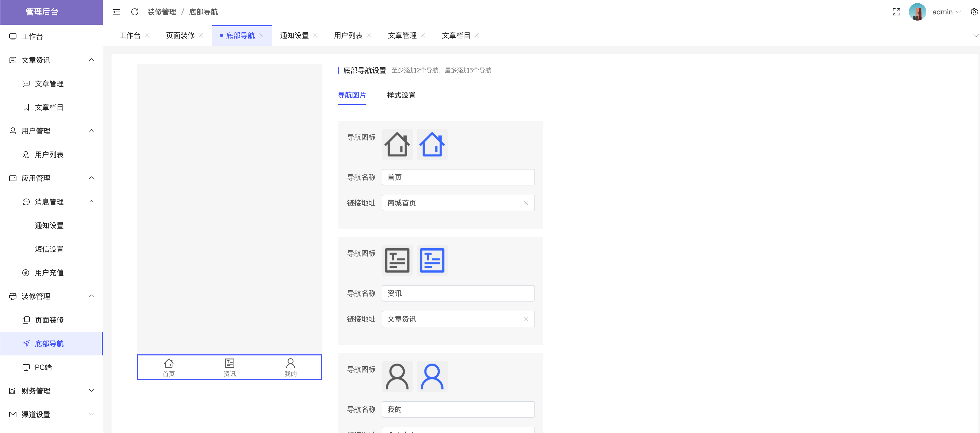Open 用户充值 in the sidebar

tap(51, 272)
